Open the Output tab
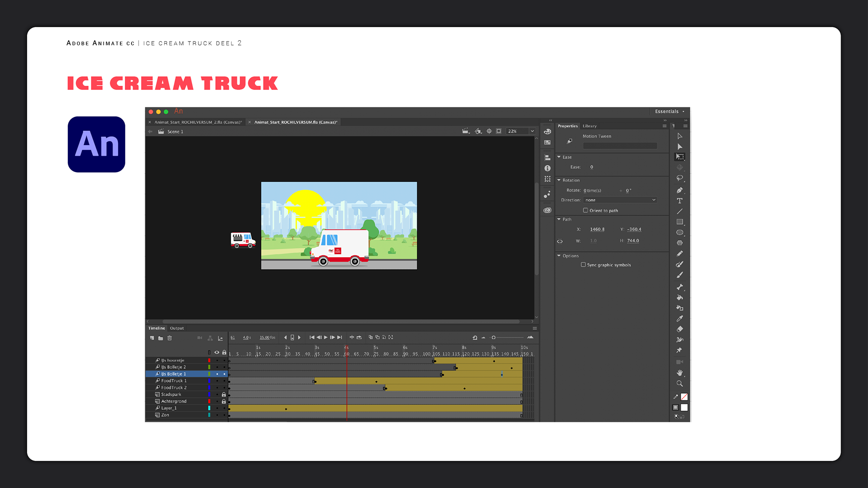The height and width of the screenshot is (488, 868). click(x=177, y=328)
